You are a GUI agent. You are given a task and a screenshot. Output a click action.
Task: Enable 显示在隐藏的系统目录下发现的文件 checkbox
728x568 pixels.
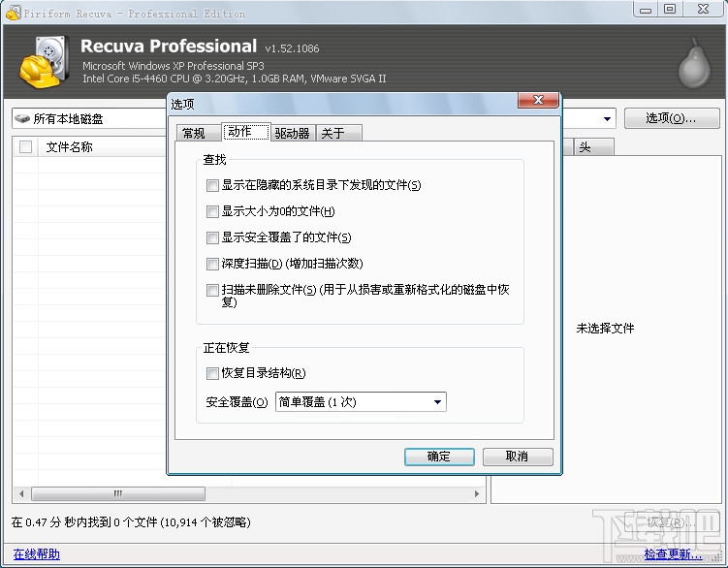pyautogui.click(x=212, y=186)
